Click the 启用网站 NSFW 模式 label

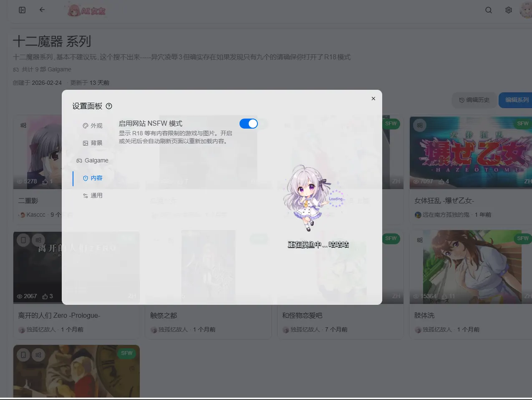pos(151,124)
